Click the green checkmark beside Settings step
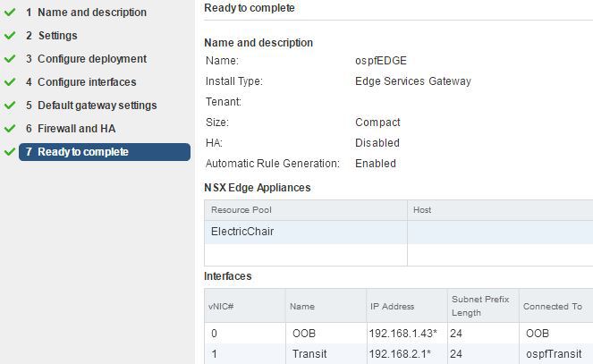This screenshot has width=593, height=364. pos(10,36)
